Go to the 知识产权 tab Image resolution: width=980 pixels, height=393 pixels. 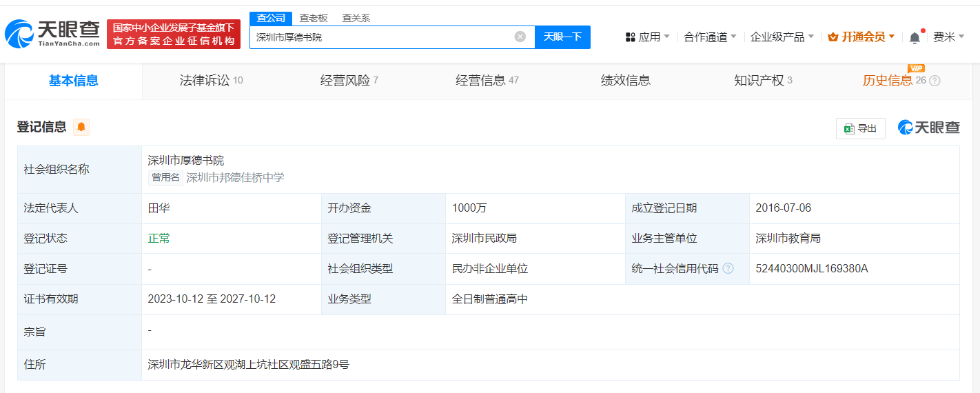(763, 81)
